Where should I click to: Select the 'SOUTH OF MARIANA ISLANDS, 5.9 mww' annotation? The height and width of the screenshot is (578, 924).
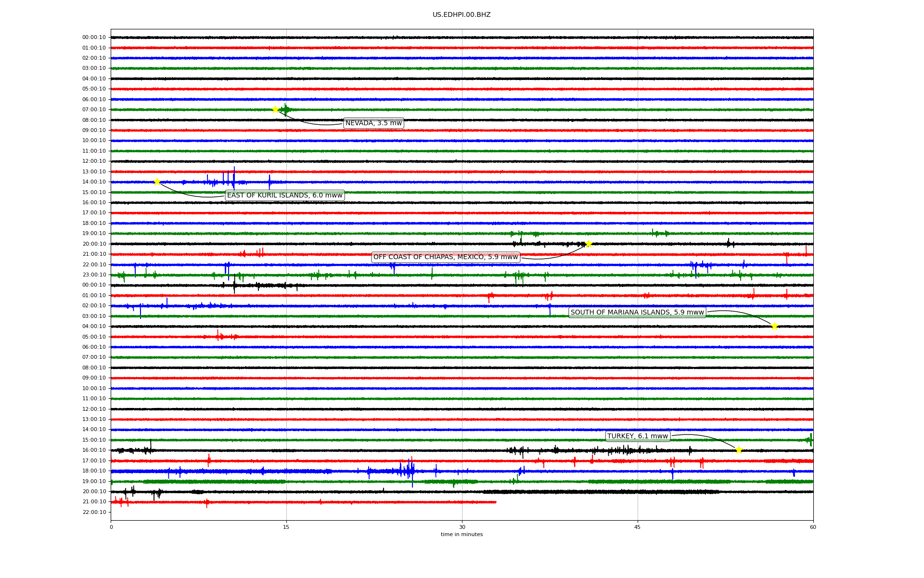click(637, 312)
